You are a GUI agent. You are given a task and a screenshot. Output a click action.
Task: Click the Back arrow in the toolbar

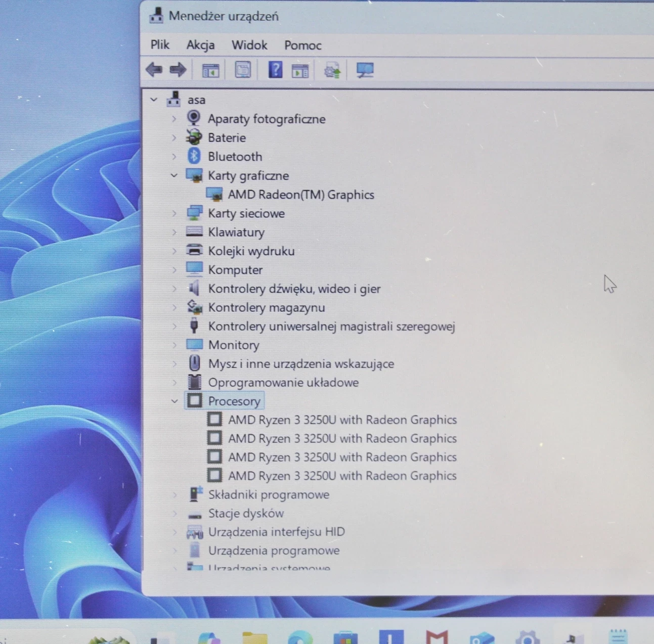tap(154, 70)
